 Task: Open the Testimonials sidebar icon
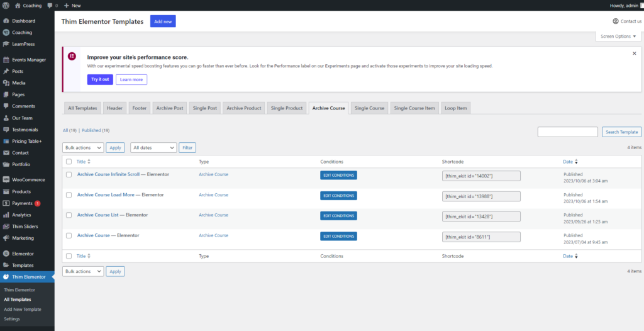(6, 130)
